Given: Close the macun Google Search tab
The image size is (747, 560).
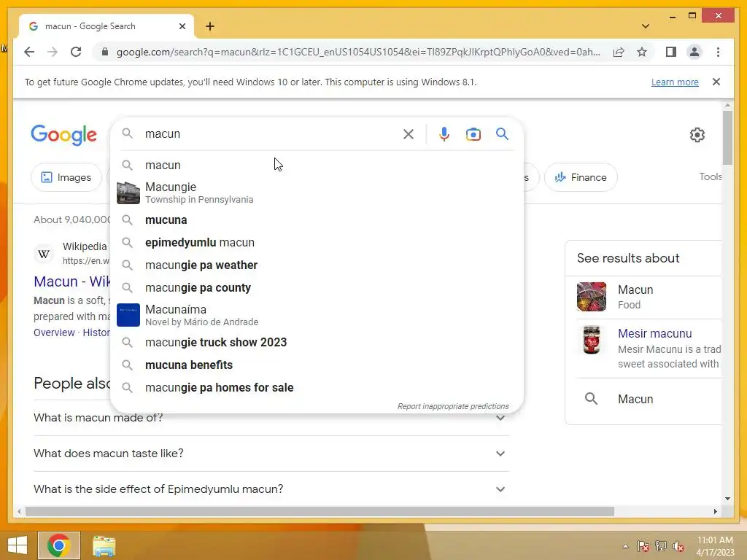Looking at the screenshot, I should tap(182, 26).
